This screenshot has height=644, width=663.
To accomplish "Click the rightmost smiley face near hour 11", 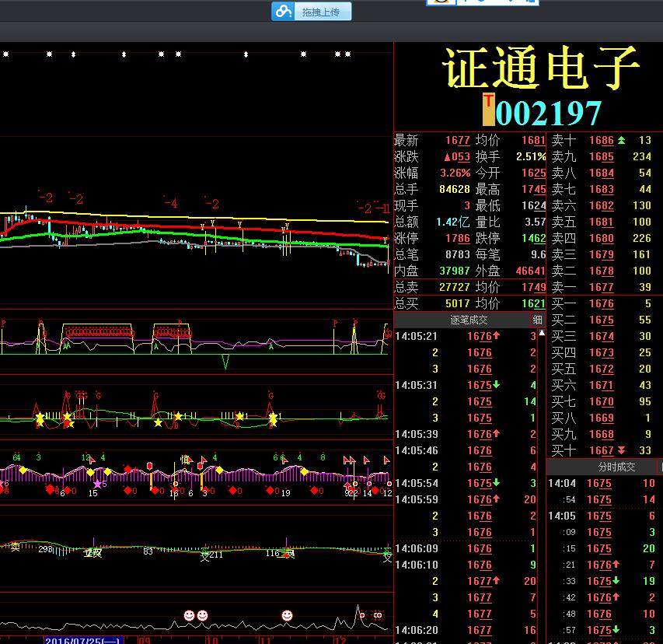I will pos(287,615).
